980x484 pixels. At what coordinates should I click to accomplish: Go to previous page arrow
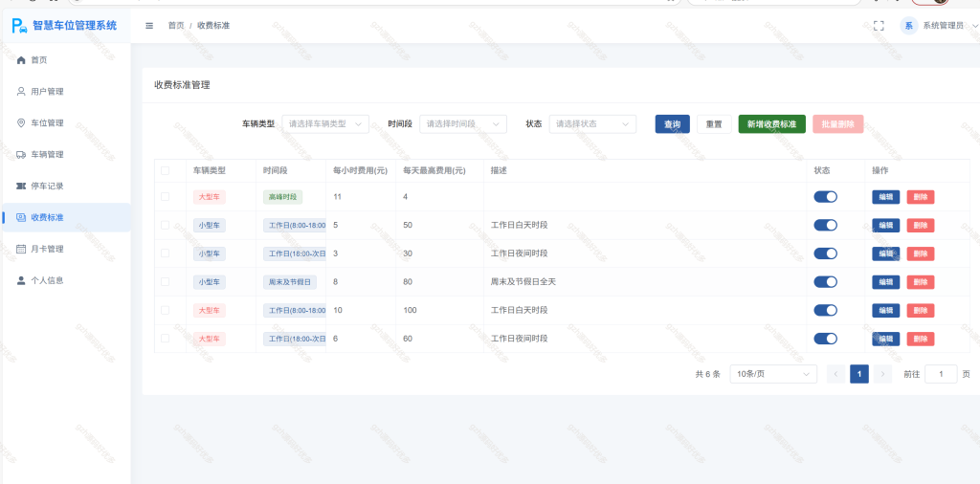(835, 374)
